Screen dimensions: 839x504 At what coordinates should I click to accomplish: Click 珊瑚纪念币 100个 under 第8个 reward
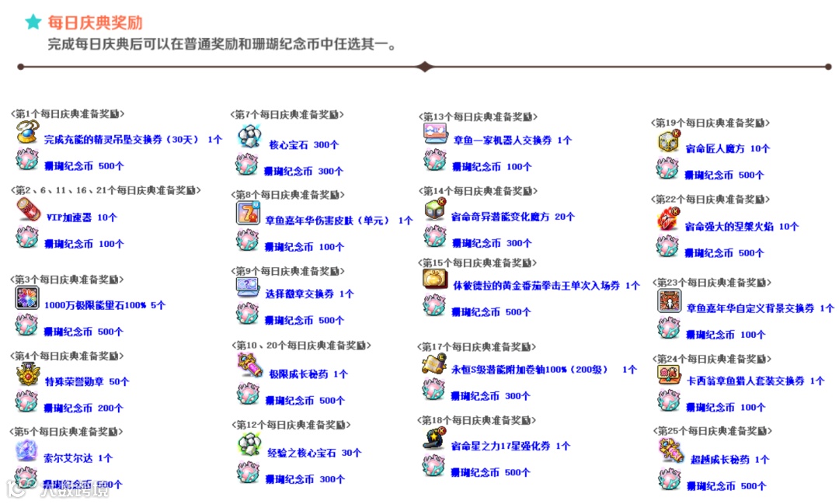point(305,247)
